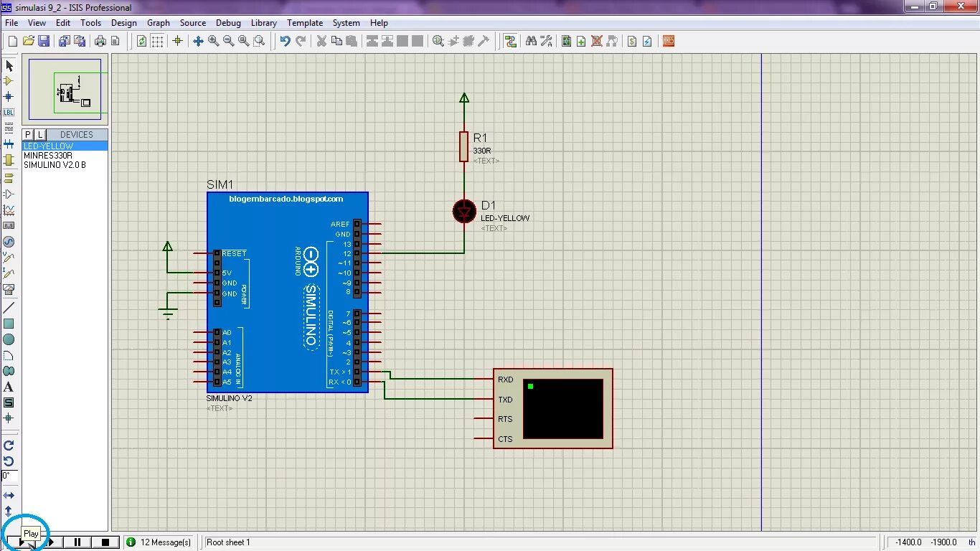Step the simulation one frame
This screenshot has height=551, width=980.
coord(52,542)
